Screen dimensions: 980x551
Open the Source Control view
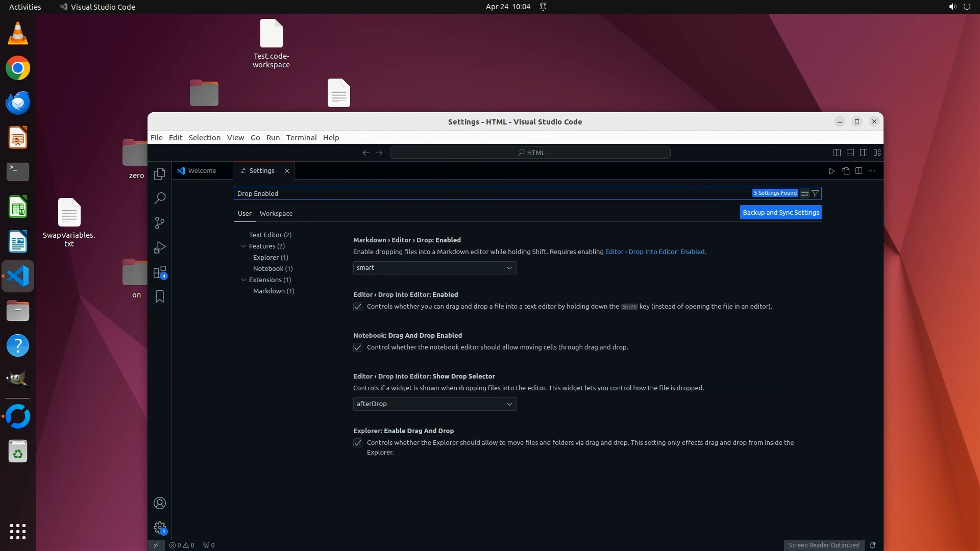tap(160, 223)
